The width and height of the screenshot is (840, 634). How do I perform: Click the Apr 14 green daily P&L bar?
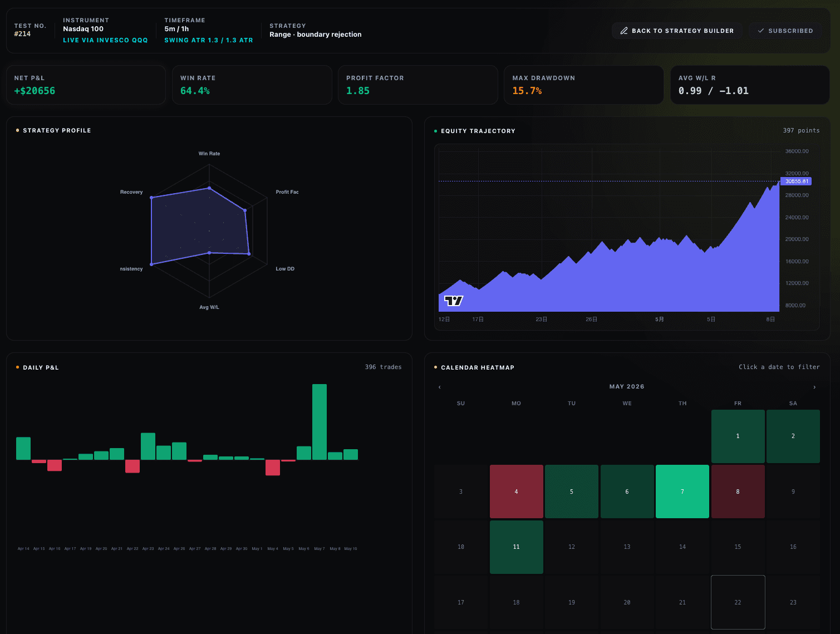pos(23,449)
